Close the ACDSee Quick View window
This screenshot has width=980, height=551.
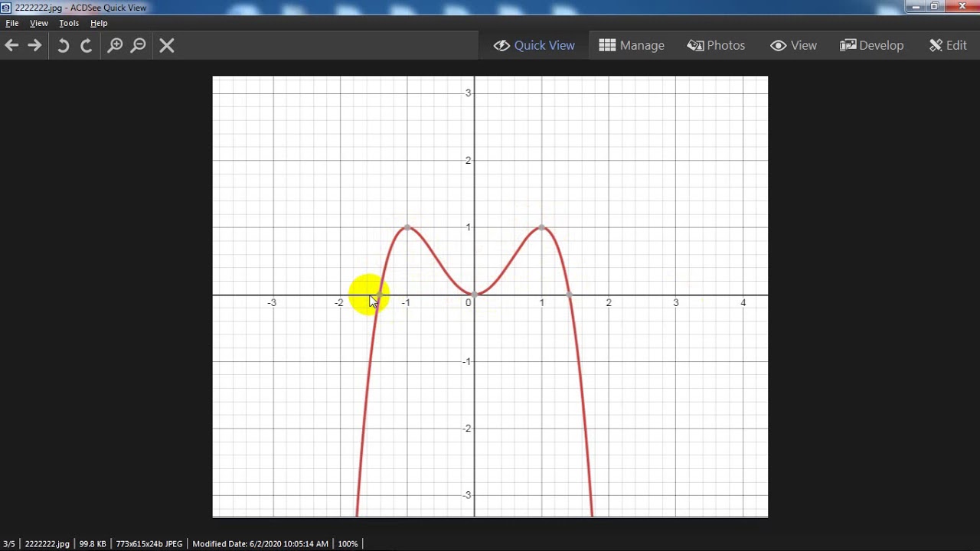pos(962,7)
